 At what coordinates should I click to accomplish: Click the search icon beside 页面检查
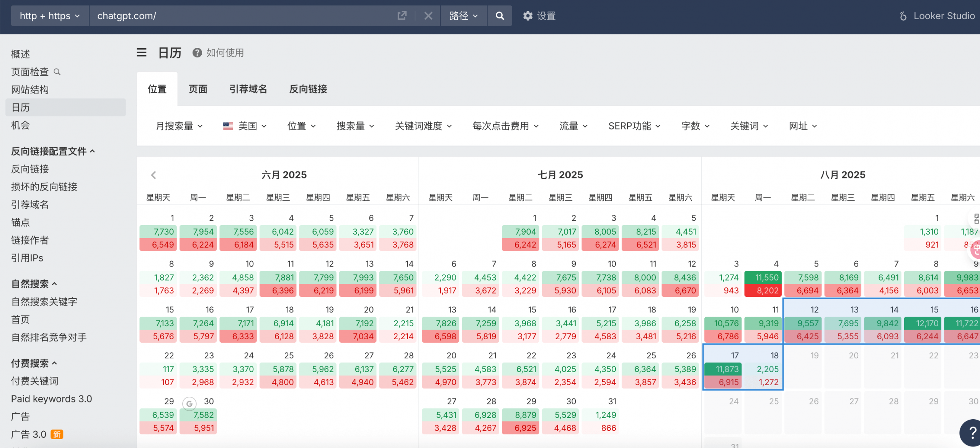tap(57, 72)
